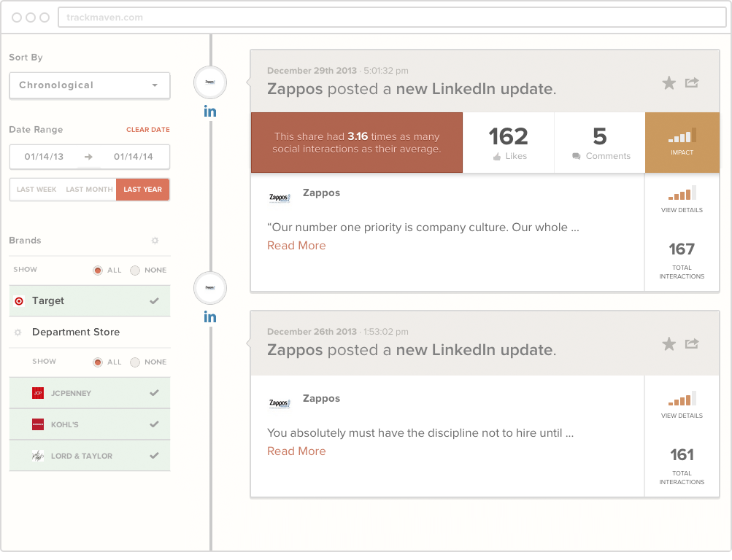The height and width of the screenshot is (560, 732).
Task: Open the Sort By Chronological dropdown
Action: coord(90,85)
